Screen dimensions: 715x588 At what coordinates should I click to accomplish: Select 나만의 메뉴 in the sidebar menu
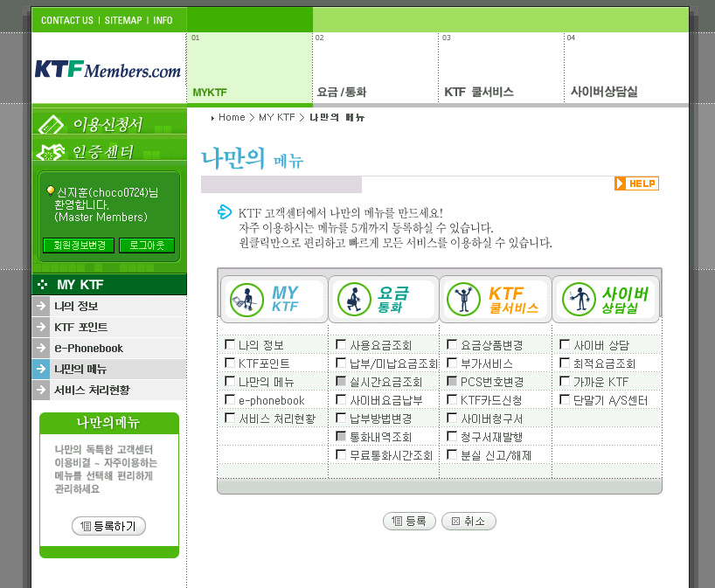(109, 369)
